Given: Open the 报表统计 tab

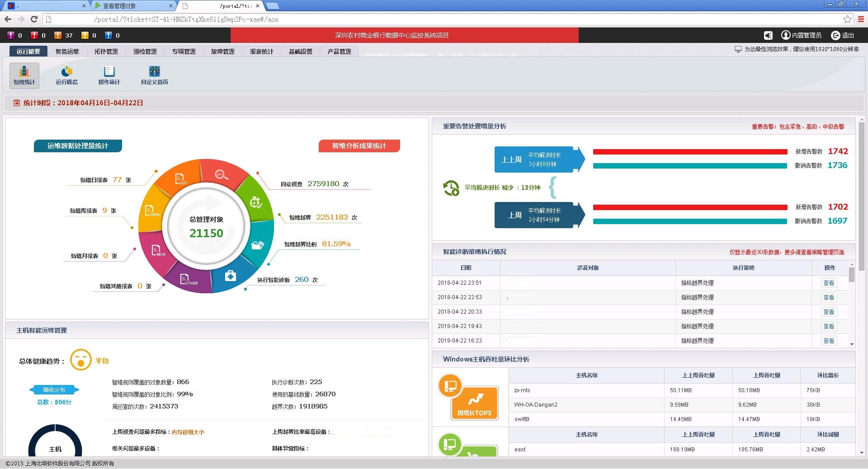Looking at the screenshot, I should pyautogui.click(x=261, y=52).
